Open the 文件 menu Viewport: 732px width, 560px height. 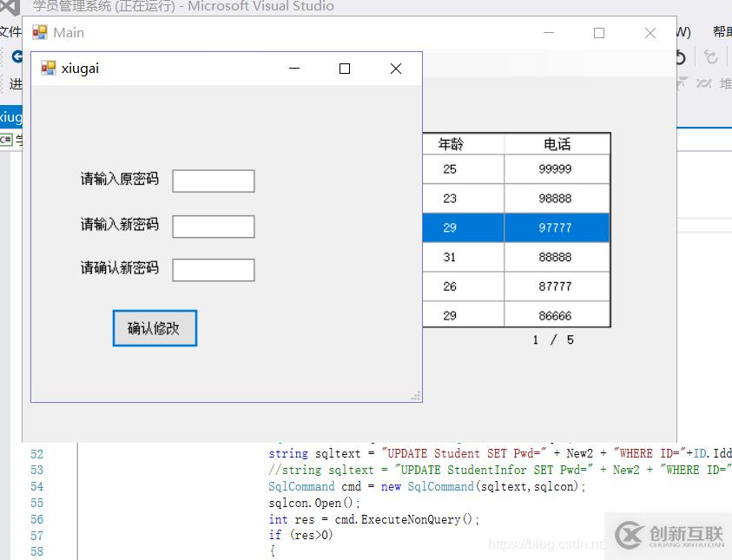pyautogui.click(x=9, y=30)
